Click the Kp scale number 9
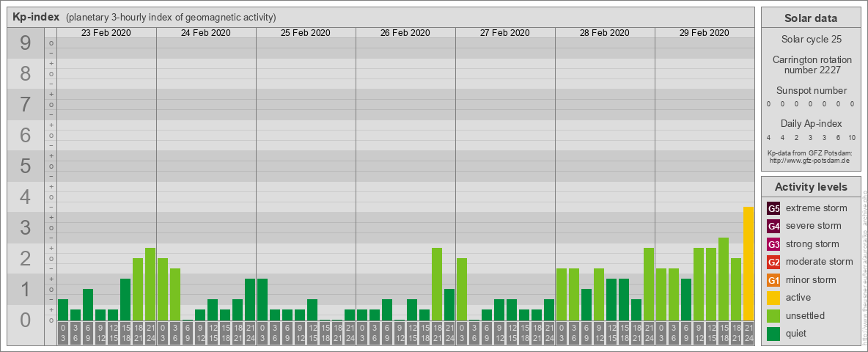Image resolution: width=868 pixels, height=352 pixels. pos(24,43)
